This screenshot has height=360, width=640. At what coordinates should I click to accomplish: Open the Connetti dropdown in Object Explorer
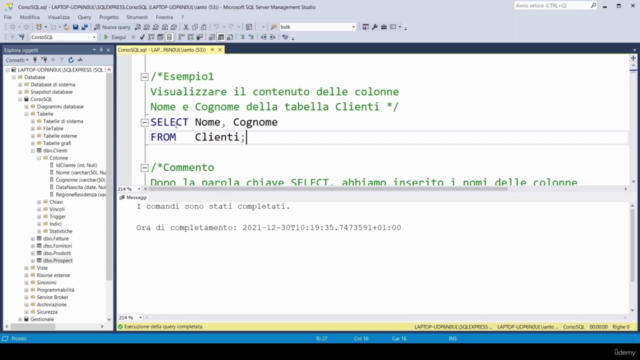[x=17, y=60]
